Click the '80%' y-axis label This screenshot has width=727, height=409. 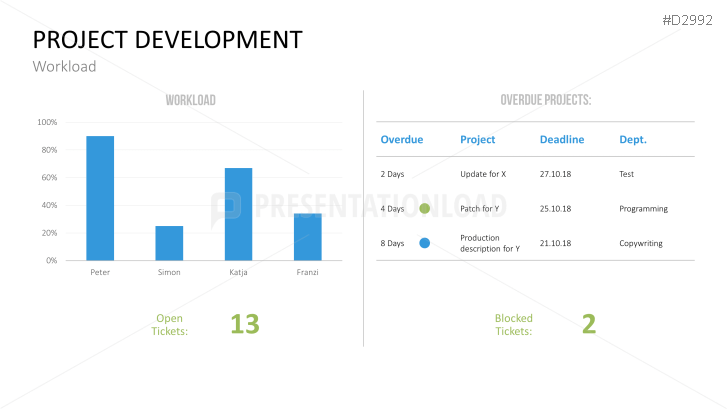coord(49,150)
